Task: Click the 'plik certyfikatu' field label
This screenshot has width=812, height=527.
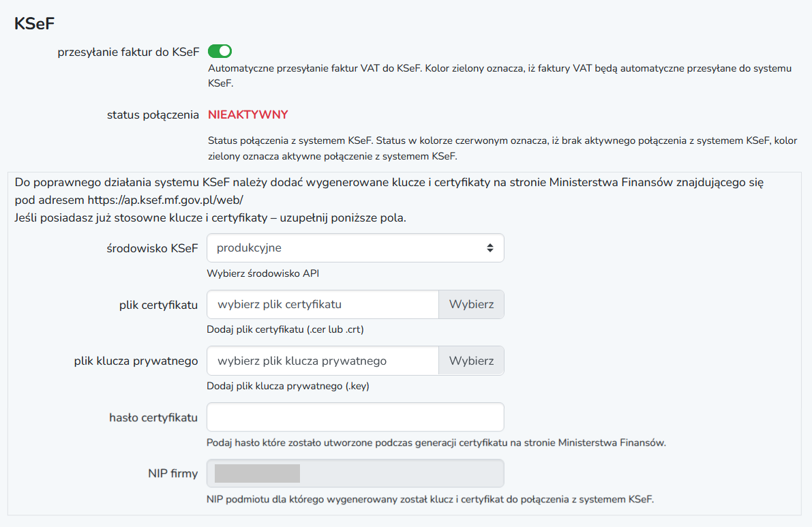Action: [158, 305]
